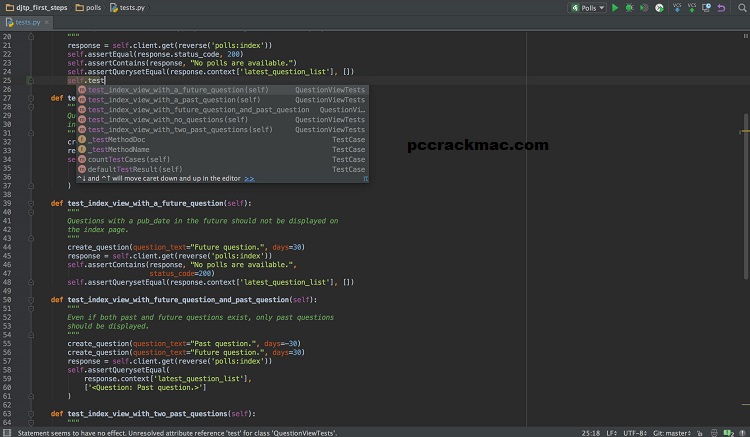Viewport: 750px width, 437px height.
Task: Place caret in 'def test_index_view_with_two_past_questions' line
Action: 153,414
